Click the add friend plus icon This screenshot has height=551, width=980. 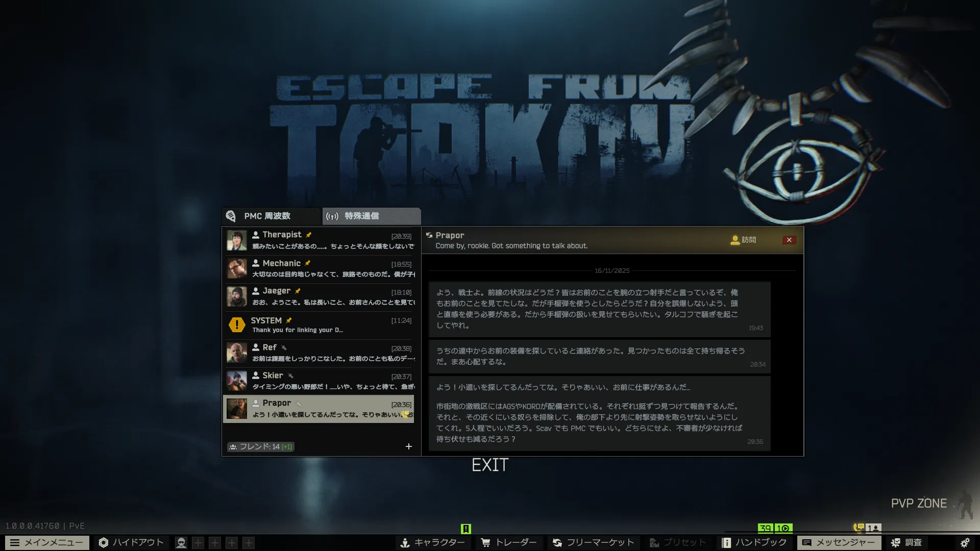click(x=408, y=446)
